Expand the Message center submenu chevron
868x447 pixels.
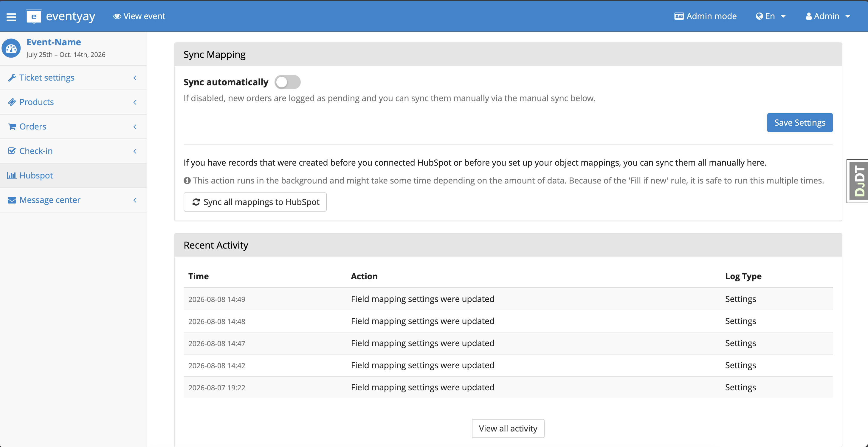click(135, 200)
